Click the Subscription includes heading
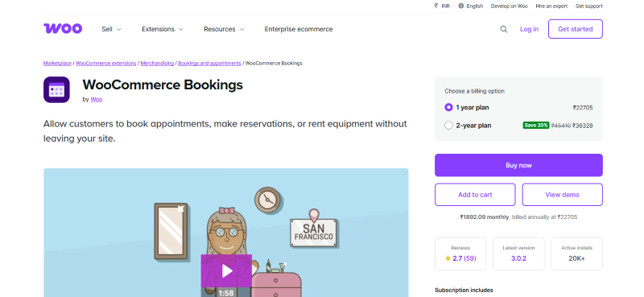The image size is (644, 297). (464, 291)
